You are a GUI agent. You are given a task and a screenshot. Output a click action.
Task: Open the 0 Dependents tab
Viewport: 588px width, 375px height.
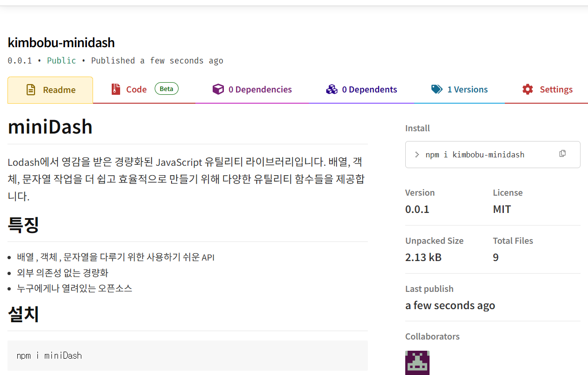point(362,90)
